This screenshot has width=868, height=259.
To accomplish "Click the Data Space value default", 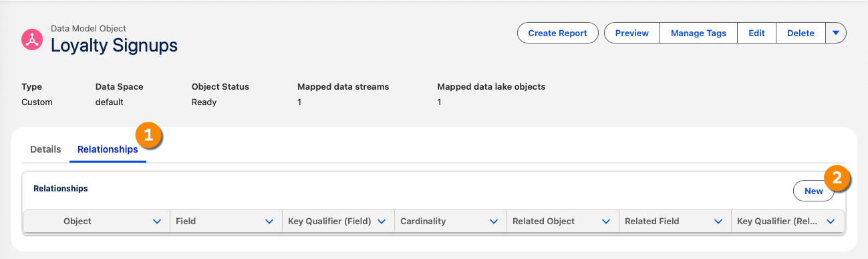I will (x=110, y=102).
